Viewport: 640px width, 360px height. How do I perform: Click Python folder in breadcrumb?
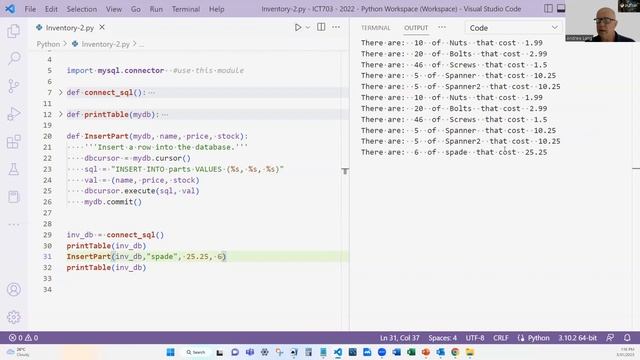coord(48,44)
